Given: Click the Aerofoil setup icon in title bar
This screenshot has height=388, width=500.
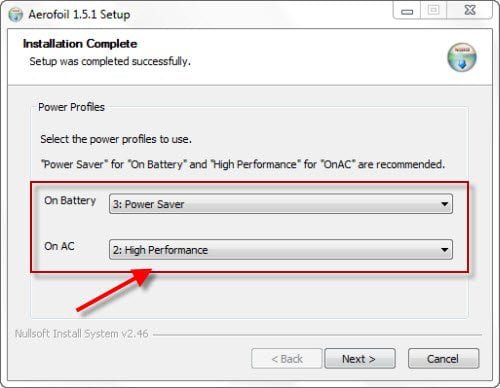Looking at the screenshot, I should [x=15, y=15].
